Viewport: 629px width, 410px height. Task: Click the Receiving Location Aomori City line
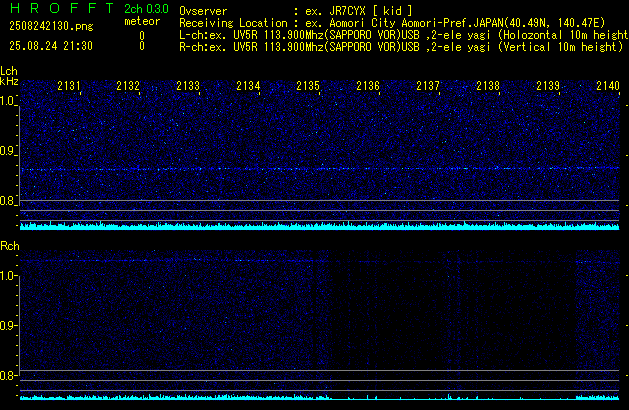click(x=392, y=23)
